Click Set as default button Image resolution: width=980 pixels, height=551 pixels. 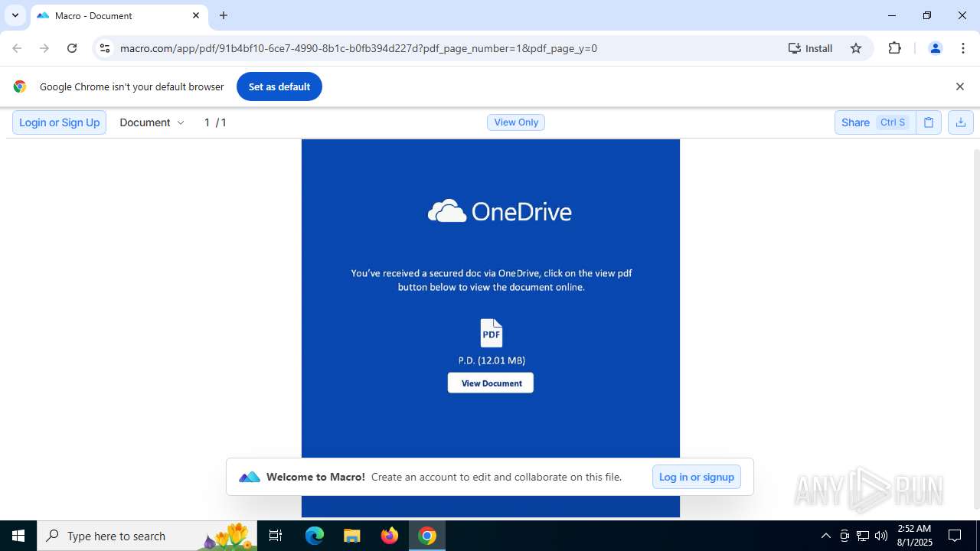click(x=279, y=86)
